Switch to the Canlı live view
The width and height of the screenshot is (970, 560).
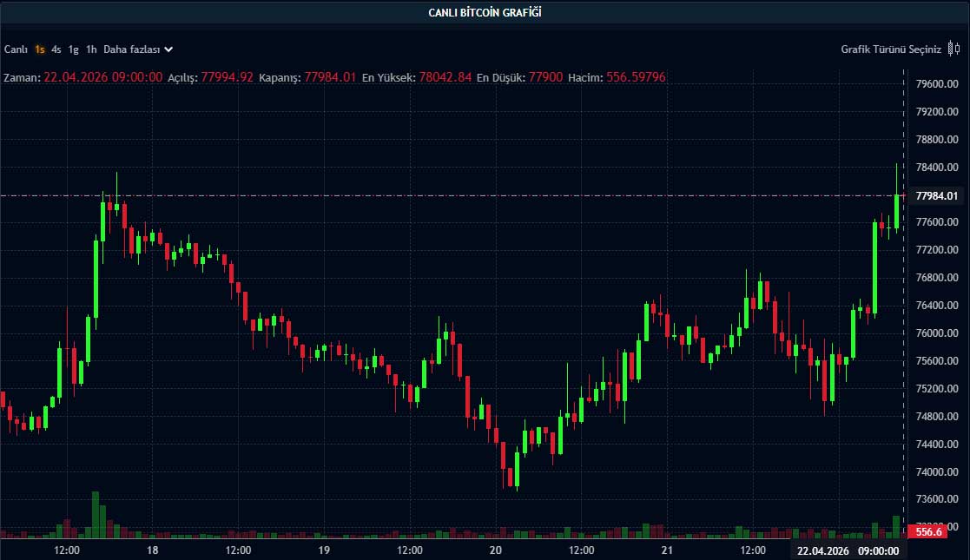pyautogui.click(x=16, y=49)
